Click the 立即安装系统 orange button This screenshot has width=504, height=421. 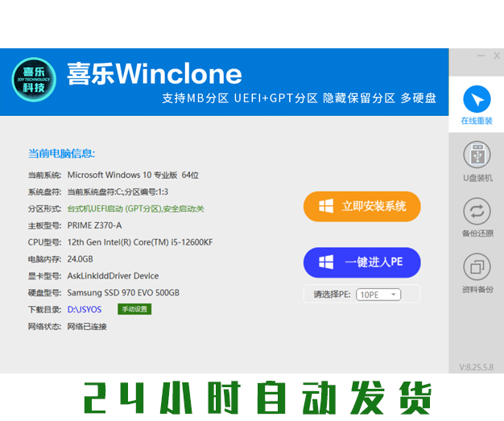coord(362,206)
